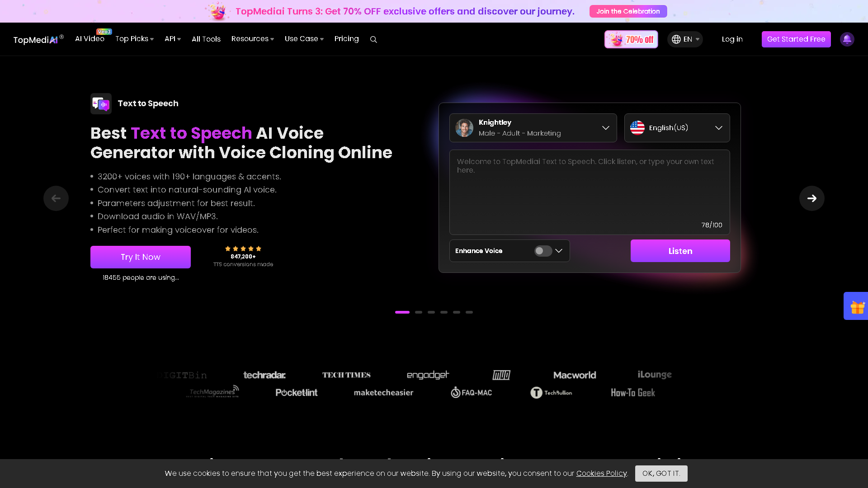Open the site search magnifier icon
Screen dimensions: 868x488
click(373, 39)
